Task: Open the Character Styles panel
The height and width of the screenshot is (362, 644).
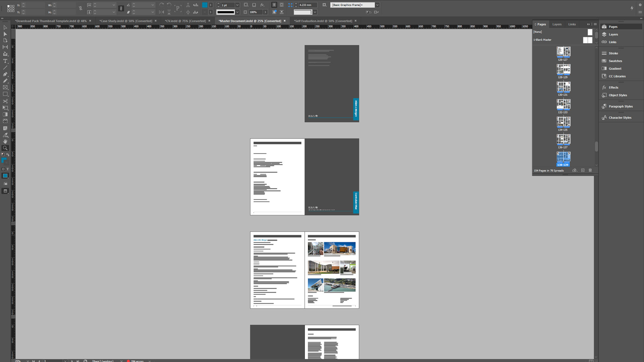Action: (620, 118)
